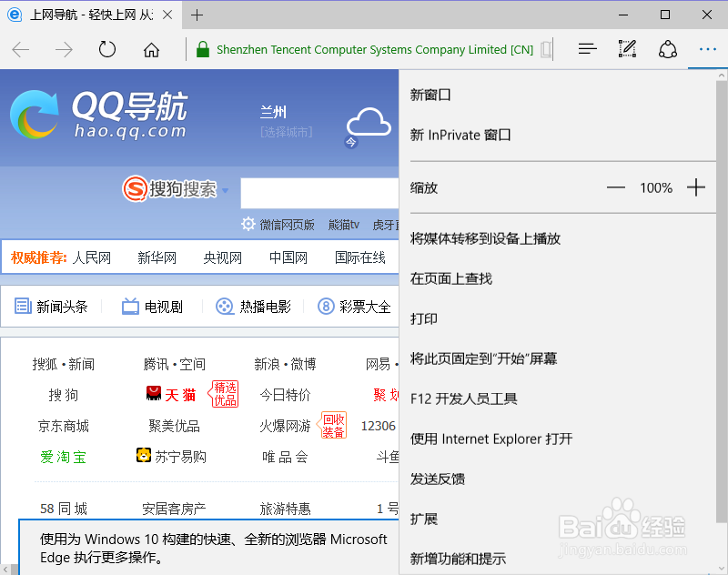The width and height of the screenshot is (728, 575).
Task: Open the 熊猫tv link
Action: point(344,225)
